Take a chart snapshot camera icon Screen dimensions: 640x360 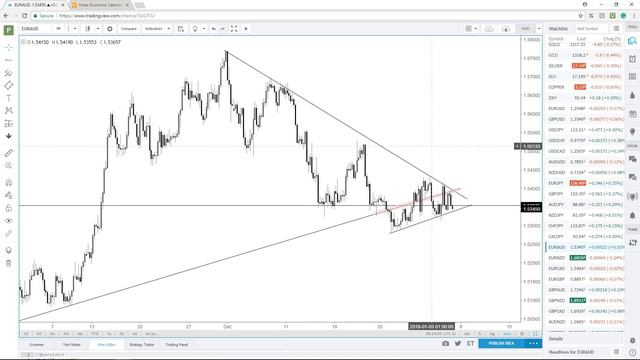pyautogui.click(x=445, y=344)
